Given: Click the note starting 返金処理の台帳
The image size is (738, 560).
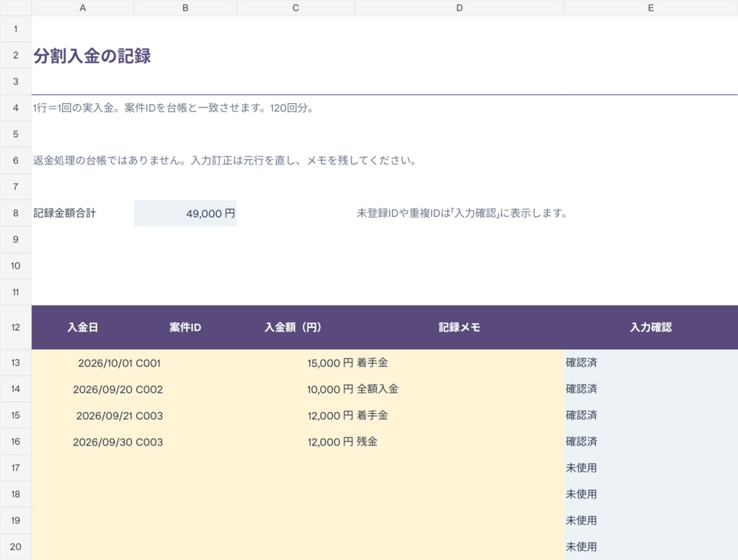Looking at the screenshot, I should [x=225, y=161].
